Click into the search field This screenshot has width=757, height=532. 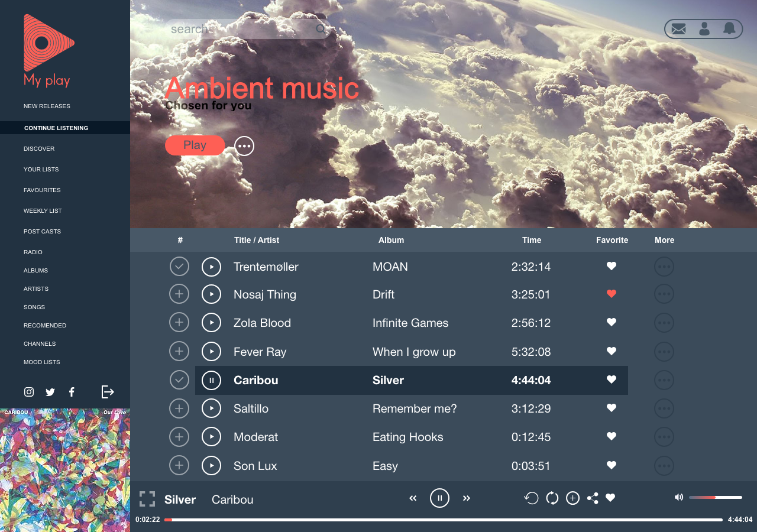pos(247,28)
